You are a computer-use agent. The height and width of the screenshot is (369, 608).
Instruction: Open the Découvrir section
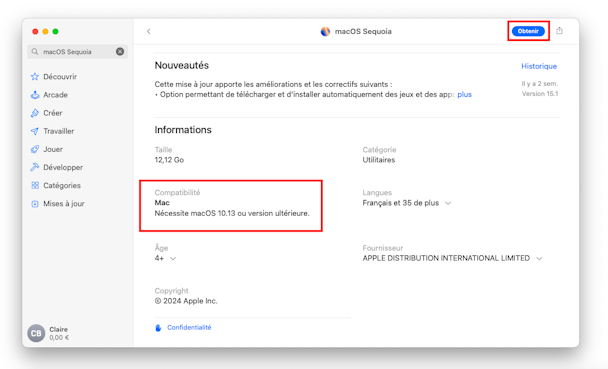(60, 77)
